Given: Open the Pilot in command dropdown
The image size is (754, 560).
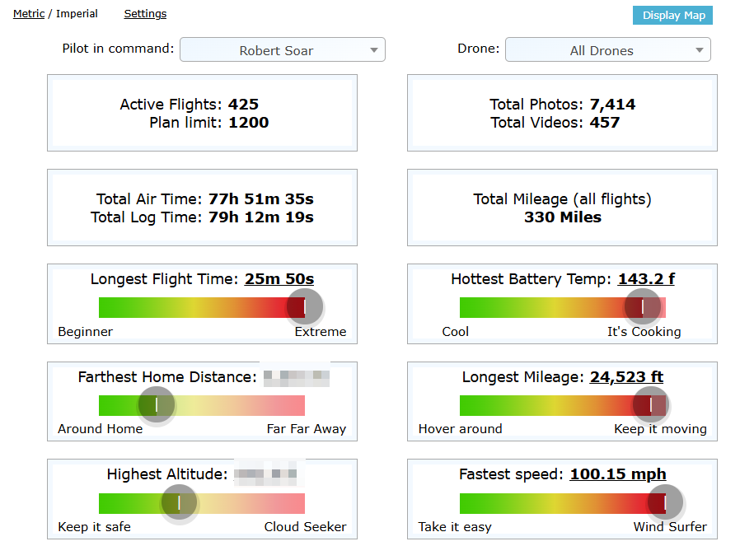Looking at the screenshot, I should coord(282,50).
